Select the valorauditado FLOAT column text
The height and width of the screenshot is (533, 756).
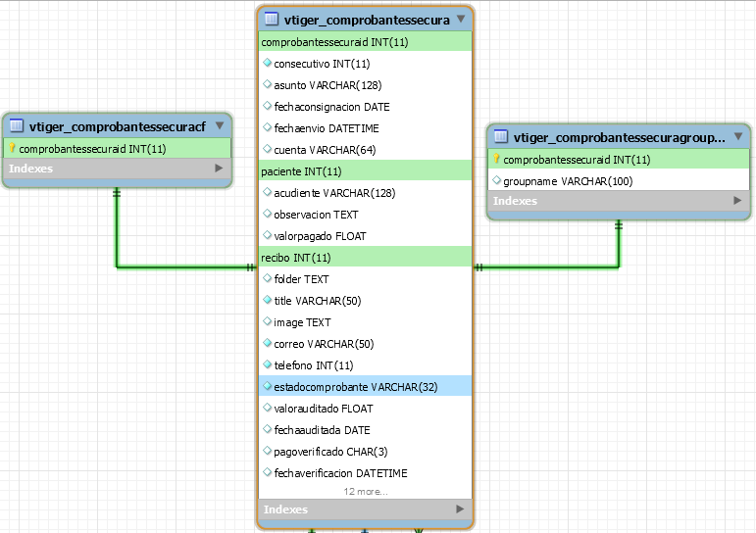pos(324,409)
